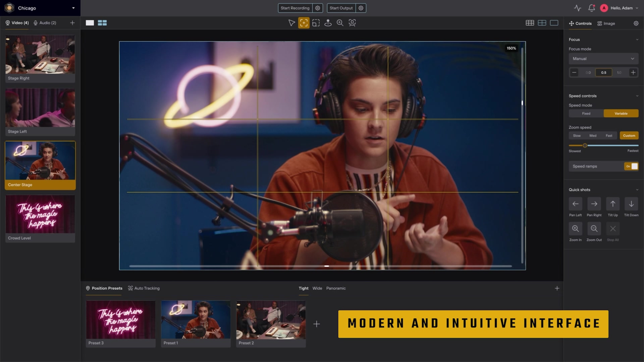Click the zoom speed slider handle
The width and height of the screenshot is (644, 362).
click(585, 146)
